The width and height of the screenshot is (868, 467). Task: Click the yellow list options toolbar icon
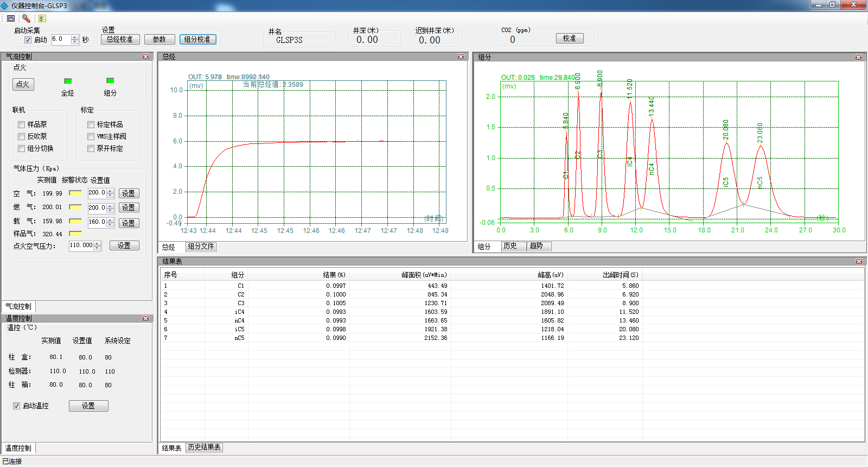point(42,18)
